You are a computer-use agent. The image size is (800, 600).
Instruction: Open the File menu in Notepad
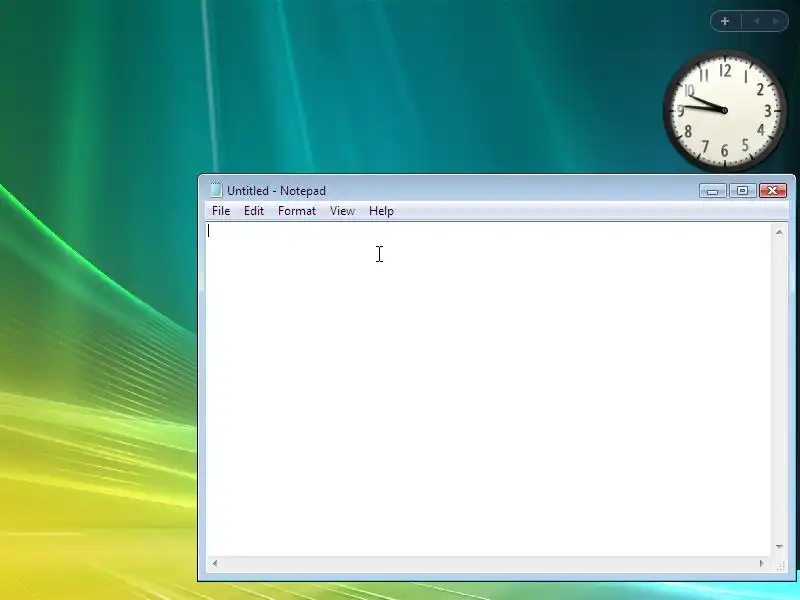coord(221,211)
